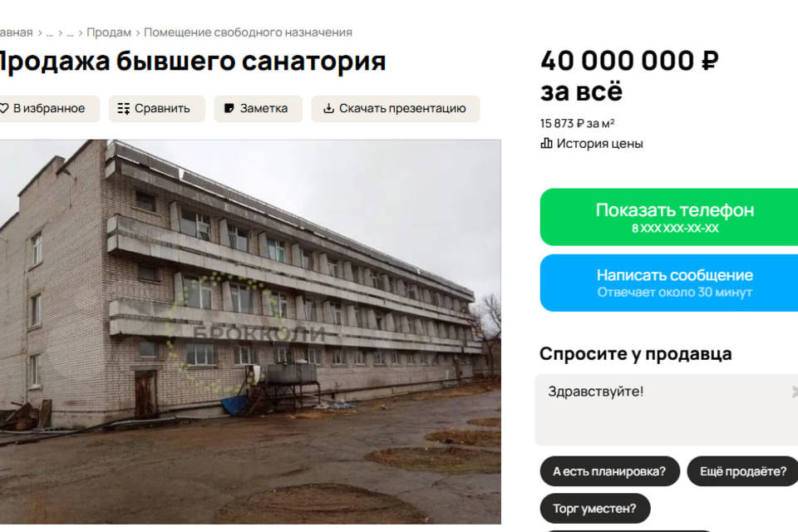The image size is (798, 532).
Task: Click the download icon for Скачать презентацию
Action: (329, 108)
